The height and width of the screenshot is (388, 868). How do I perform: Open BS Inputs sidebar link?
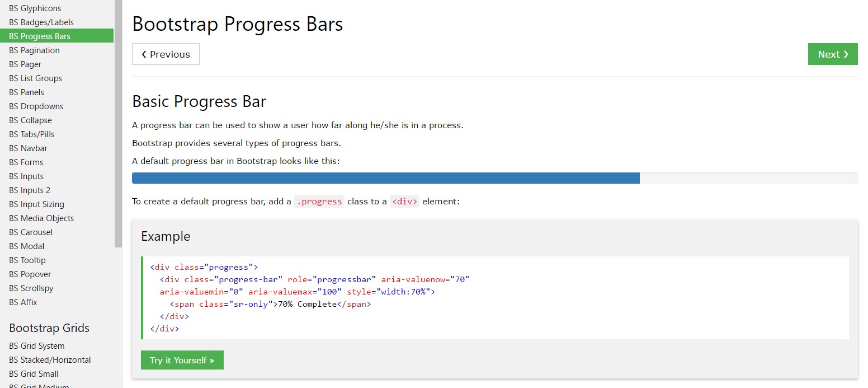(x=26, y=176)
